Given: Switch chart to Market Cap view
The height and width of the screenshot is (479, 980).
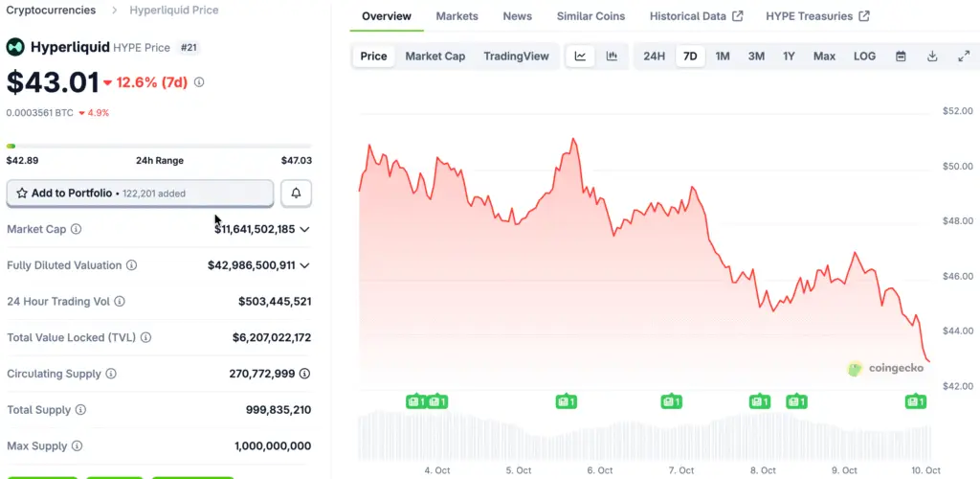Looking at the screenshot, I should click(434, 57).
